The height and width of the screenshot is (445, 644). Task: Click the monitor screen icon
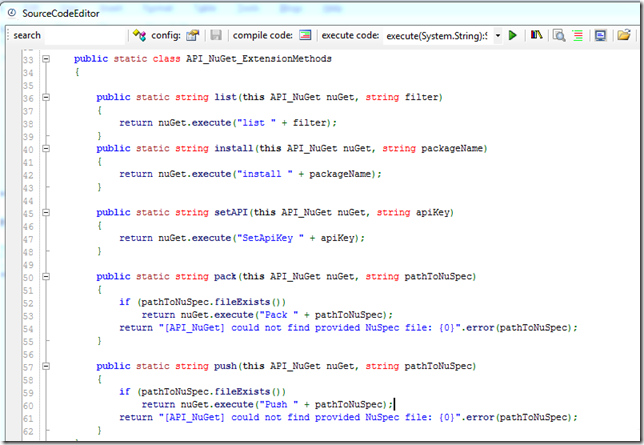pos(600,36)
